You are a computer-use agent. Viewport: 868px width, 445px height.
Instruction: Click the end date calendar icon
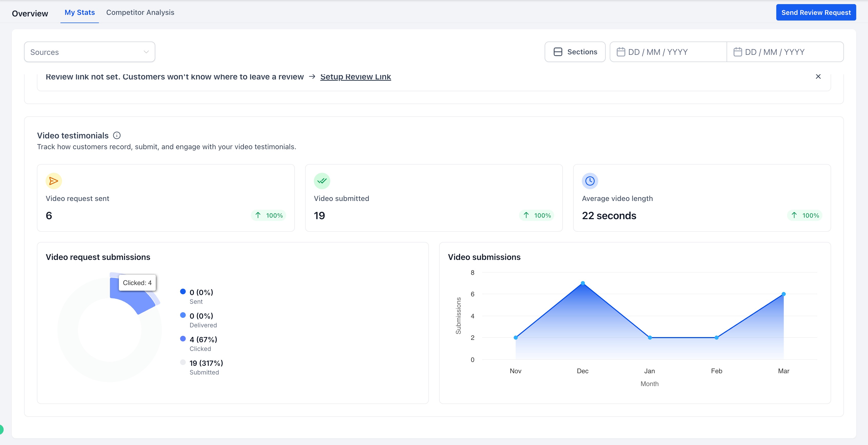pyautogui.click(x=738, y=52)
